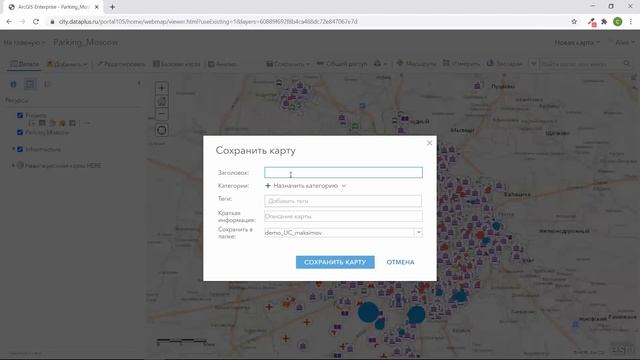Click ОТМЕНА to cancel saving
640x360 pixels.
(x=400, y=262)
